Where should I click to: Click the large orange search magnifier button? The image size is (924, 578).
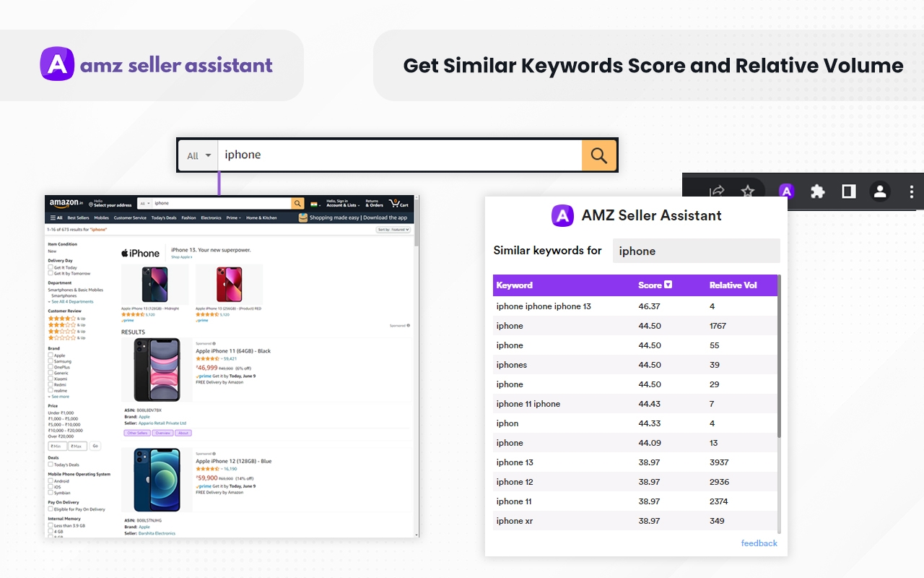(598, 155)
